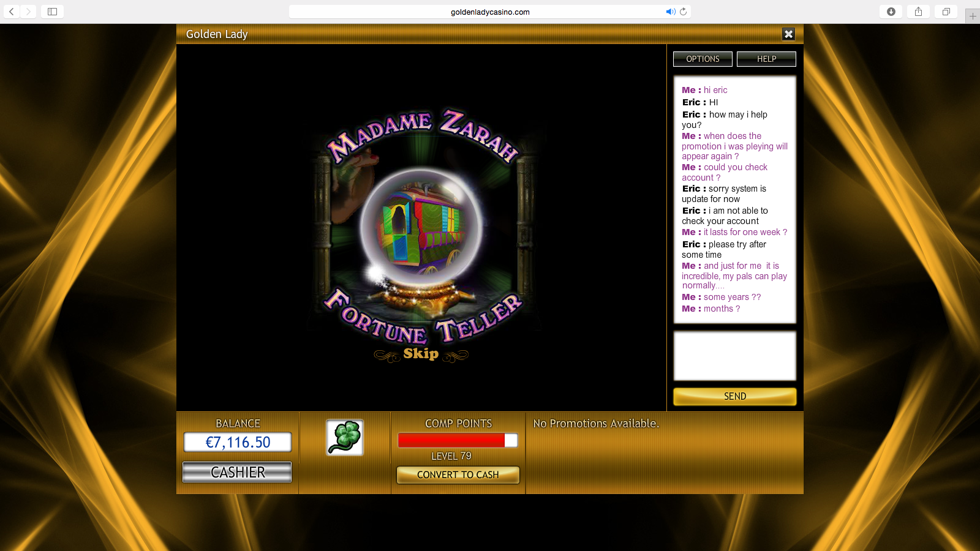This screenshot has width=980, height=551.
Task: Reload the page with the refresh icon
Action: pyautogui.click(x=683, y=12)
